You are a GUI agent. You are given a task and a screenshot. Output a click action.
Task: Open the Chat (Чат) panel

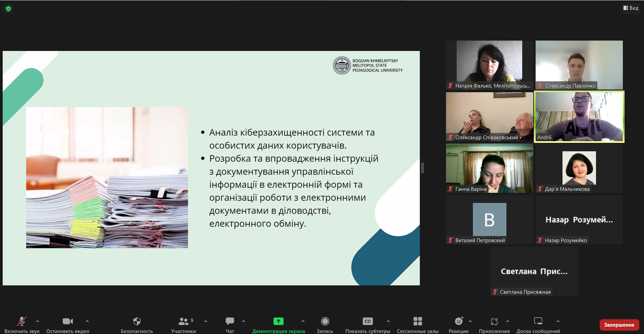pyautogui.click(x=230, y=321)
